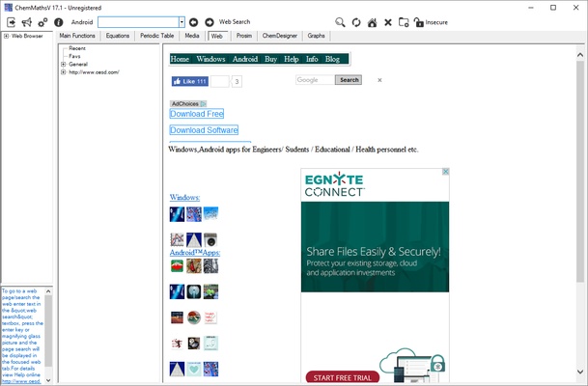588x386 pixels.
Task: Go back with the left arrow button
Action: (x=193, y=22)
